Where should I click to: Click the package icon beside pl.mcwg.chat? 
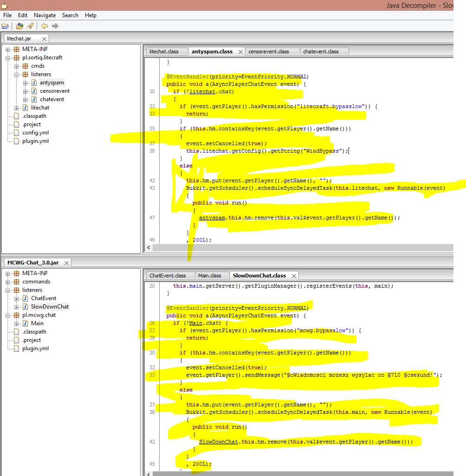[x=16, y=315]
